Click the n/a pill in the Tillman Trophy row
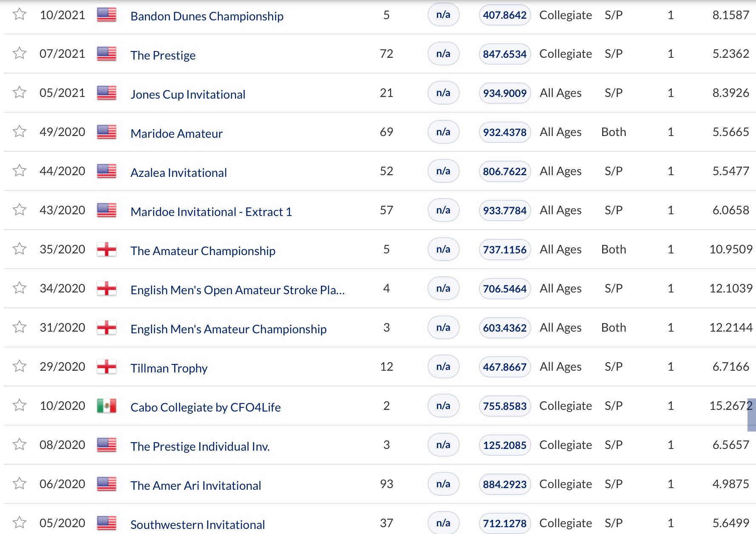756x534 pixels. tap(443, 366)
